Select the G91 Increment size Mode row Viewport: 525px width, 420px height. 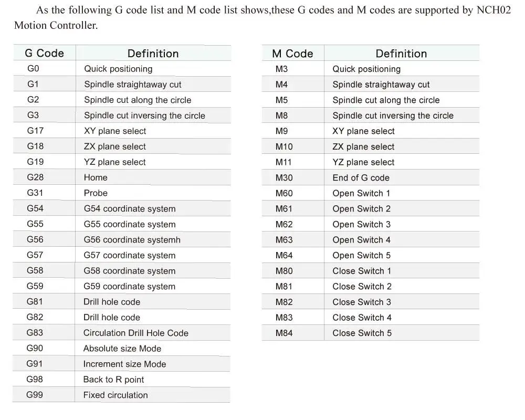point(122,364)
